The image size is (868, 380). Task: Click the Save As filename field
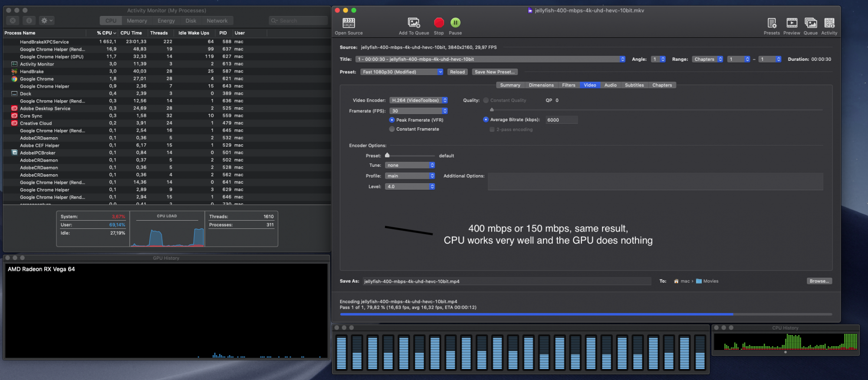pyautogui.click(x=506, y=281)
